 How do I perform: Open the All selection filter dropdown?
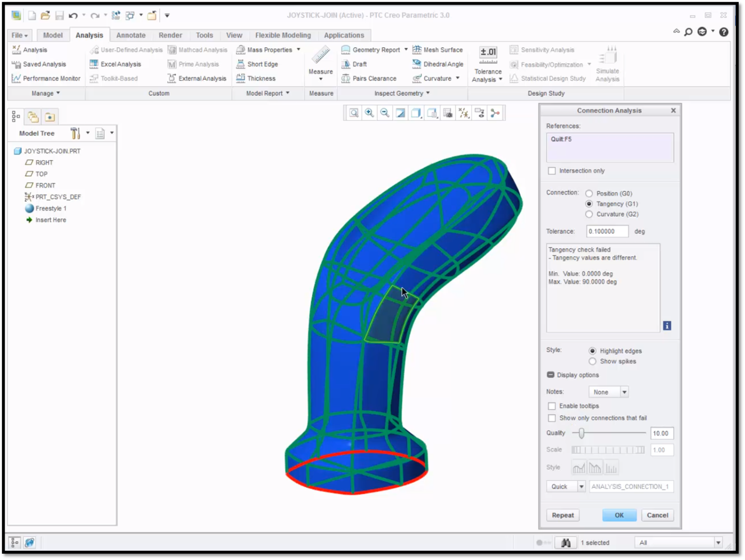678,542
